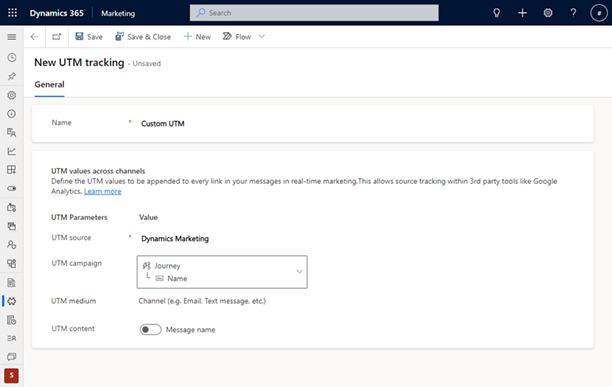This screenshot has width=612, height=387.
Task: Click the top Search box
Action: tap(314, 13)
